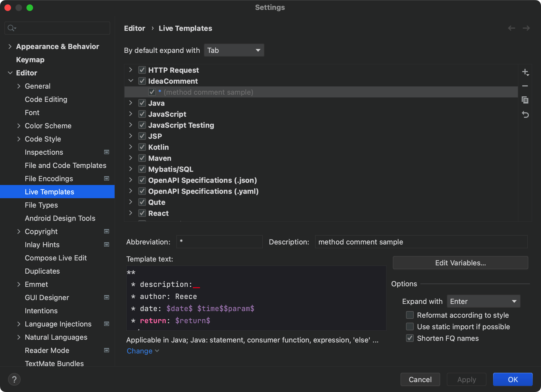Screen dimensions: 541x392
Task: Toggle the Maven group checkbox
Action: click(x=142, y=158)
